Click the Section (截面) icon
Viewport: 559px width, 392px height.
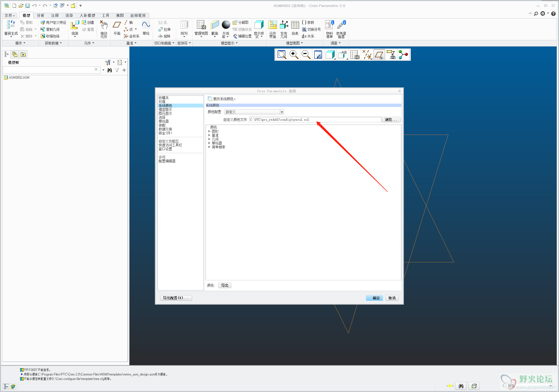[x=215, y=25]
